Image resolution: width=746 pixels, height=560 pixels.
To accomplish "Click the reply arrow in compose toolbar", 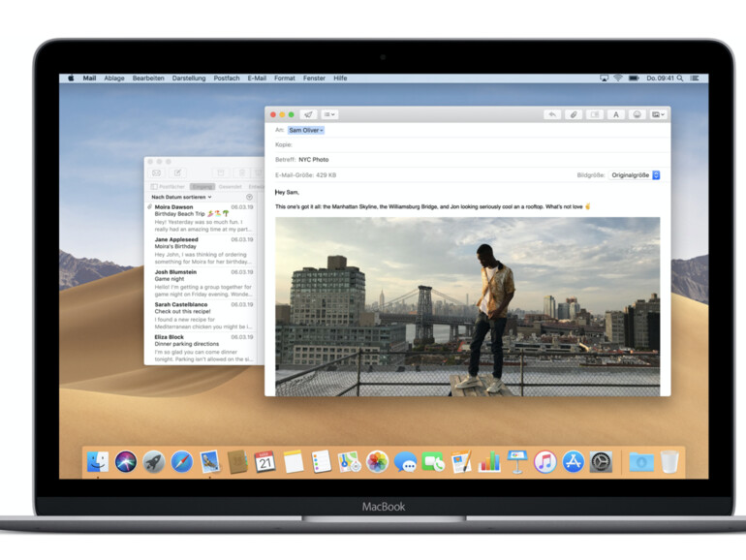I will tap(552, 114).
